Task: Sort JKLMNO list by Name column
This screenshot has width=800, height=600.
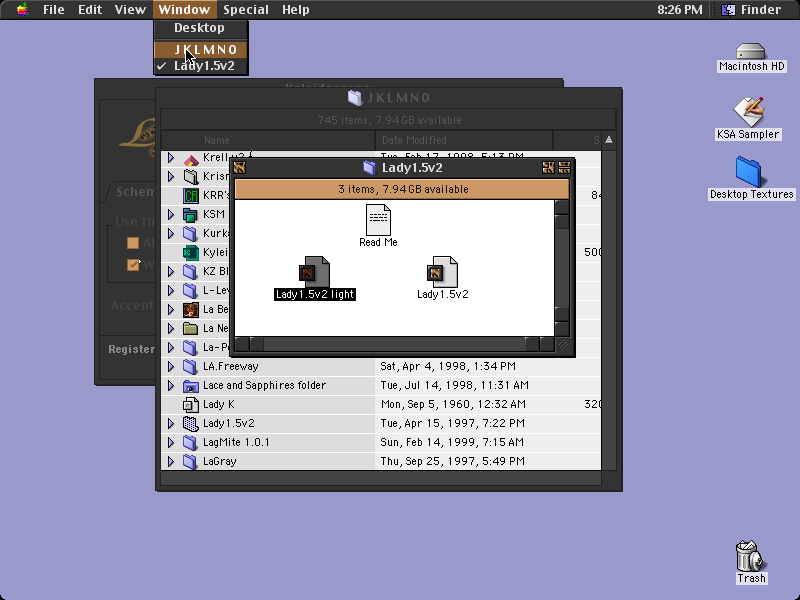Action: point(268,140)
